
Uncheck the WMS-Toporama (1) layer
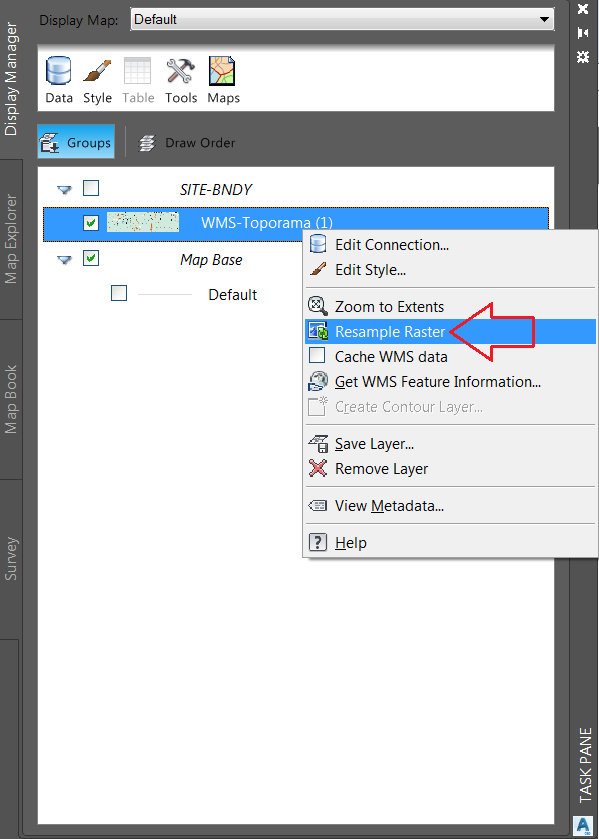[91, 223]
